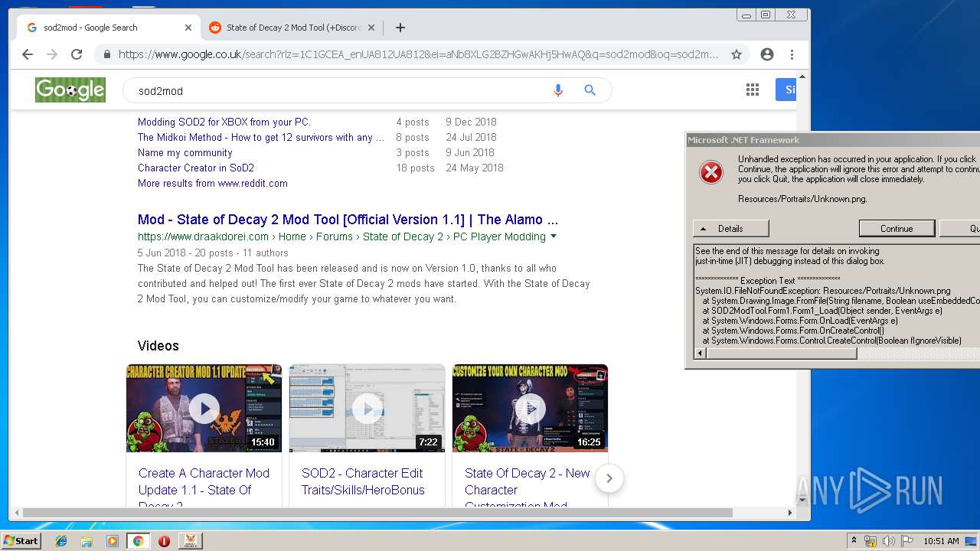Click the page scrollbar up arrow
The height and width of the screenshot is (551, 980).
[x=802, y=77]
